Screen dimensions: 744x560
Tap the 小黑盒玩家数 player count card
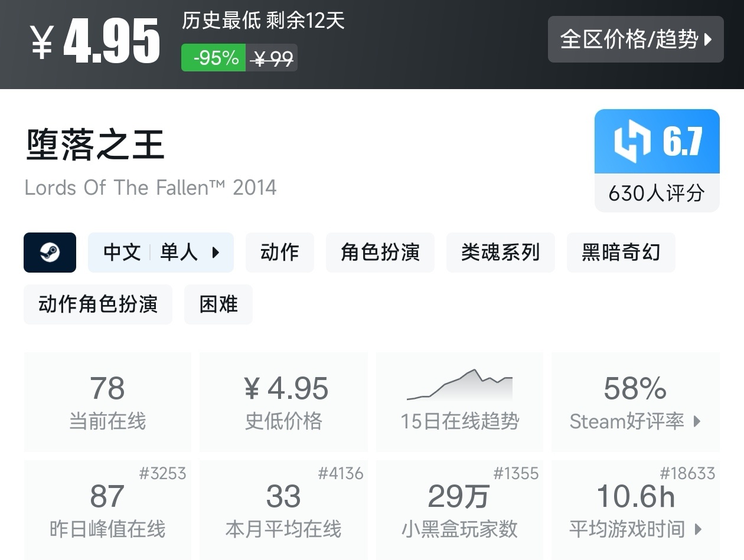pyautogui.click(x=459, y=510)
